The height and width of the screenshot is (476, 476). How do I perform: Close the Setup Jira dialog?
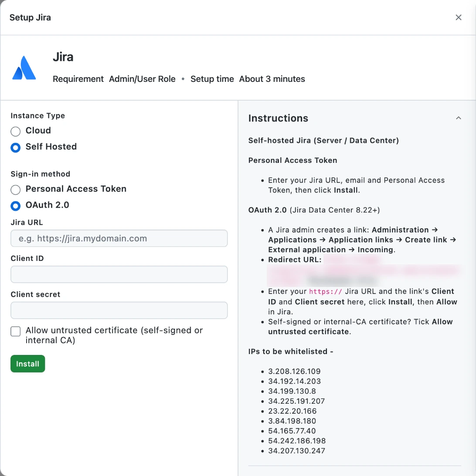pyautogui.click(x=459, y=17)
